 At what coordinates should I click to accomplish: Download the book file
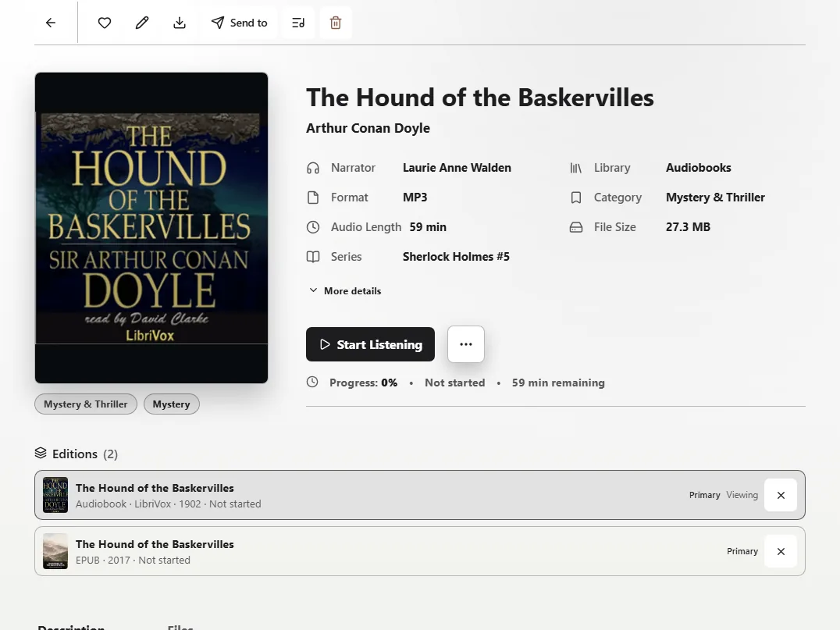[x=180, y=23]
